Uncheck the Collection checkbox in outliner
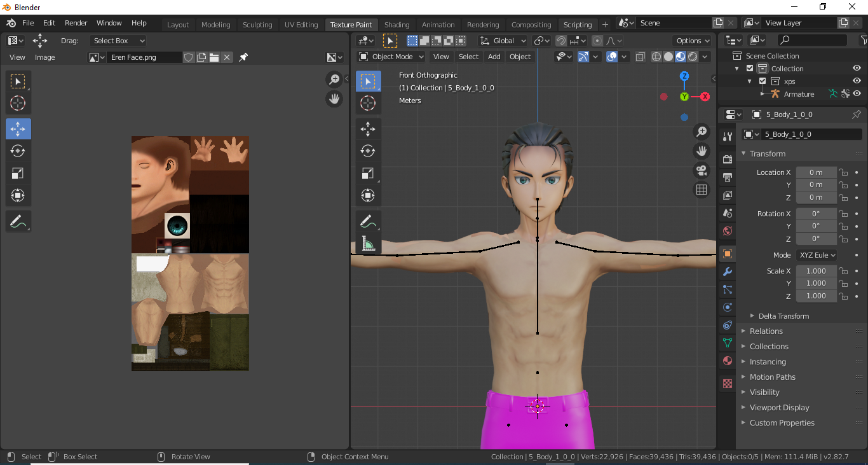Screen dimensions: 868x465 pos(750,69)
